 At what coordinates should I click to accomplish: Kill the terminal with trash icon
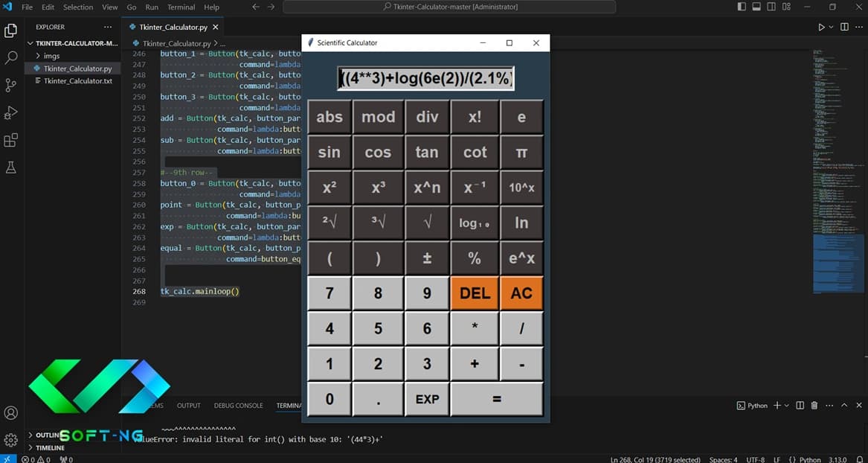pos(814,406)
